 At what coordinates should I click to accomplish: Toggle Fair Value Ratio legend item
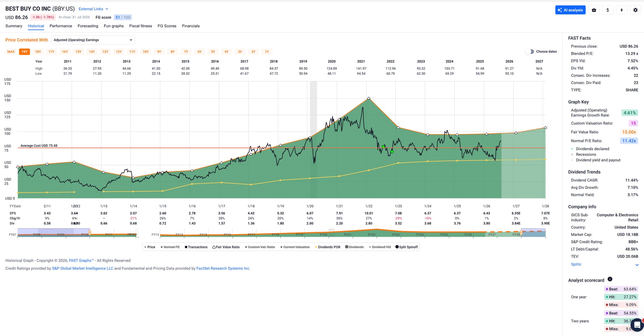[226, 247]
